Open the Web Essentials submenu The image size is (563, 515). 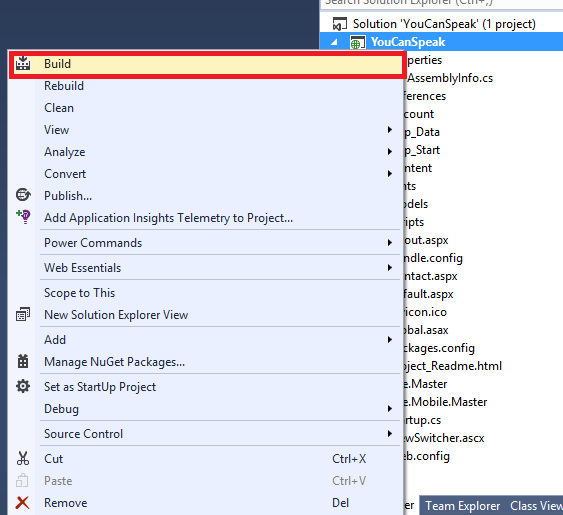click(x=205, y=268)
